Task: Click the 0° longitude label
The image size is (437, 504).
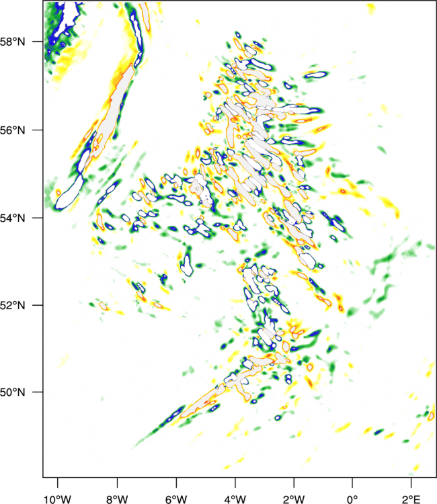Action: [x=352, y=499]
